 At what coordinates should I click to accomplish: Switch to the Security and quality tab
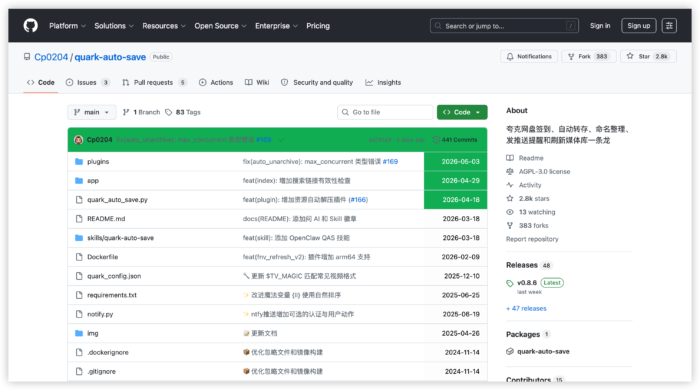[x=317, y=83]
